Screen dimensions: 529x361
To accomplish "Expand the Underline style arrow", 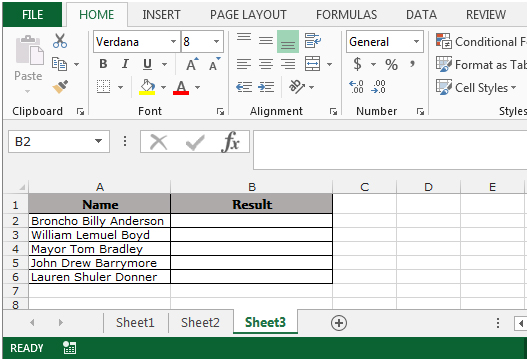I will click(x=164, y=64).
